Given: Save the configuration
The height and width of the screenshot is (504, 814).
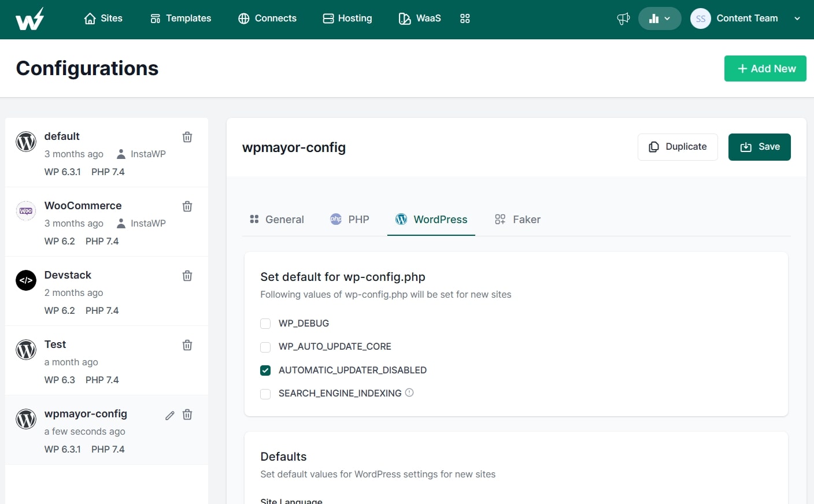Looking at the screenshot, I should pyautogui.click(x=760, y=147).
